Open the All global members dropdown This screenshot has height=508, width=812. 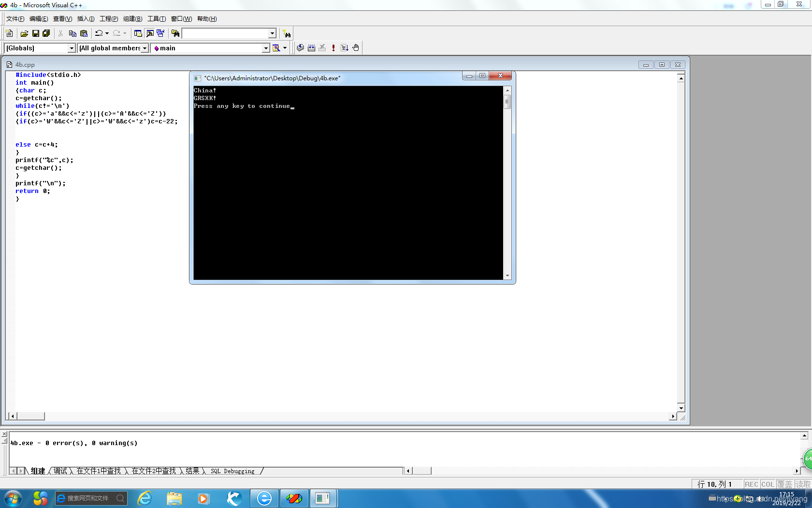point(144,48)
